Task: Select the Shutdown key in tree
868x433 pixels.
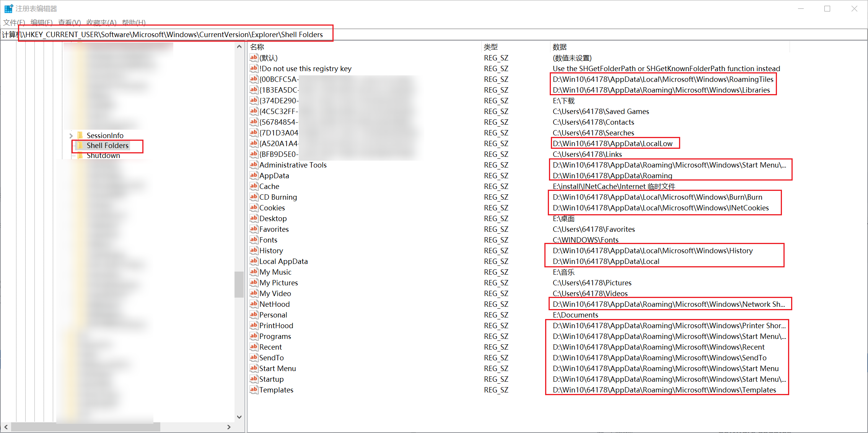Action: [x=103, y=156]
